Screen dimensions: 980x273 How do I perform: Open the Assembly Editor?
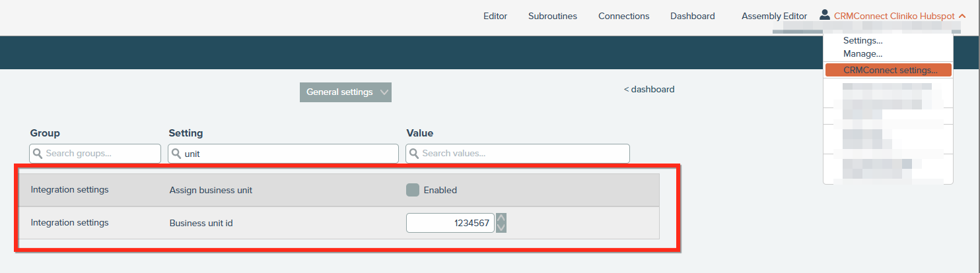(774, 16)
